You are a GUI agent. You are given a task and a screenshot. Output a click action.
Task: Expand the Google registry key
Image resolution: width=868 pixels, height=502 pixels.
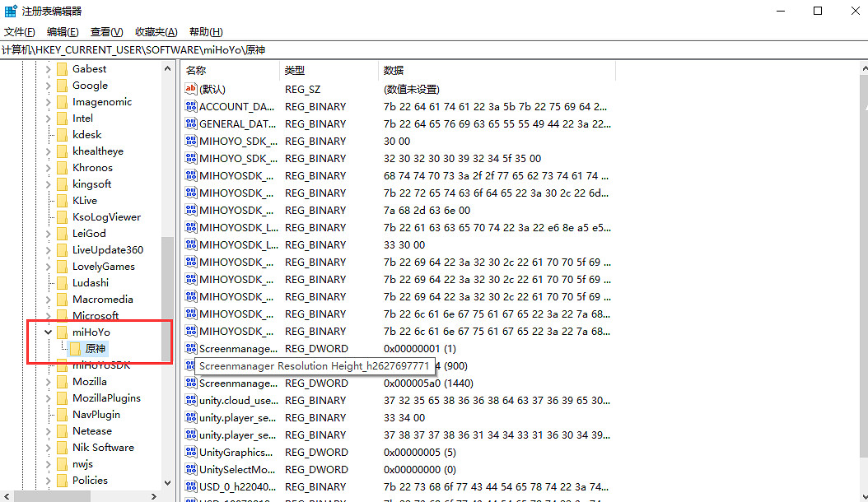(48, 86)
